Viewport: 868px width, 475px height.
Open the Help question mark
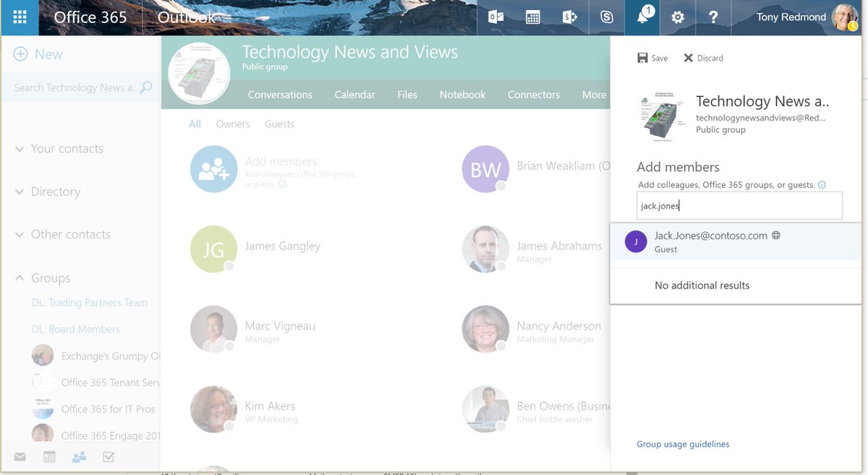(713, 17)
